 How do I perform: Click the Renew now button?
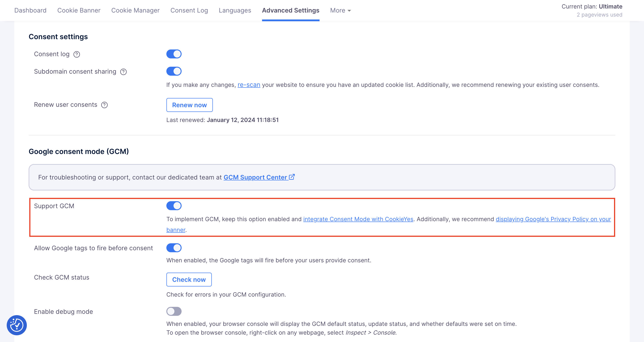click(x=189, y=105)
